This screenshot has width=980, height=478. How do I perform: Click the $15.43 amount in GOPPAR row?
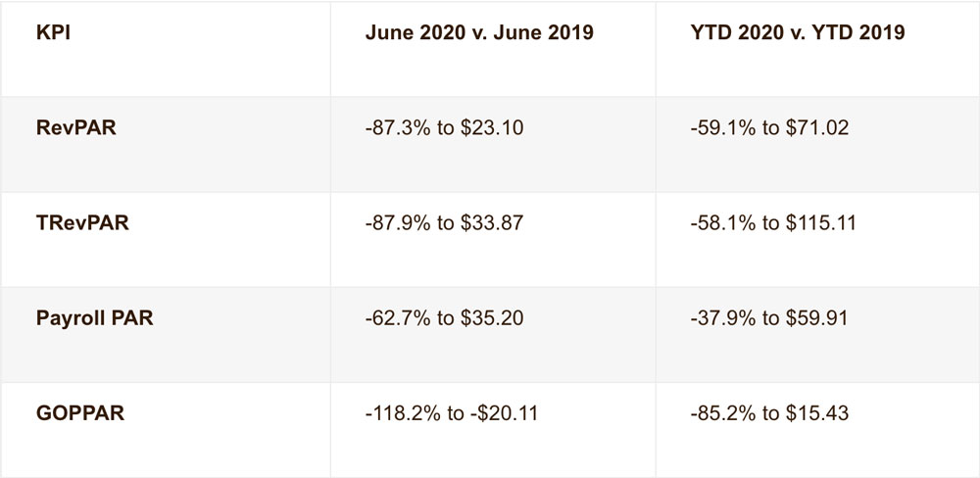tap(821, 412)
